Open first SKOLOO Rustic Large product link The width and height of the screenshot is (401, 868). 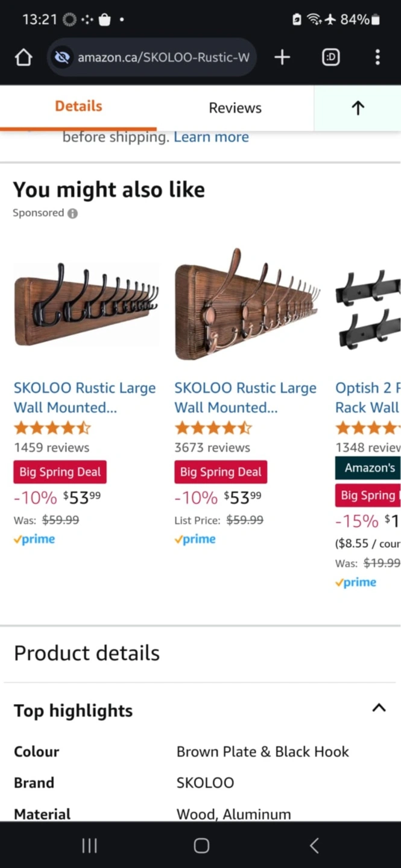[84, 397]
